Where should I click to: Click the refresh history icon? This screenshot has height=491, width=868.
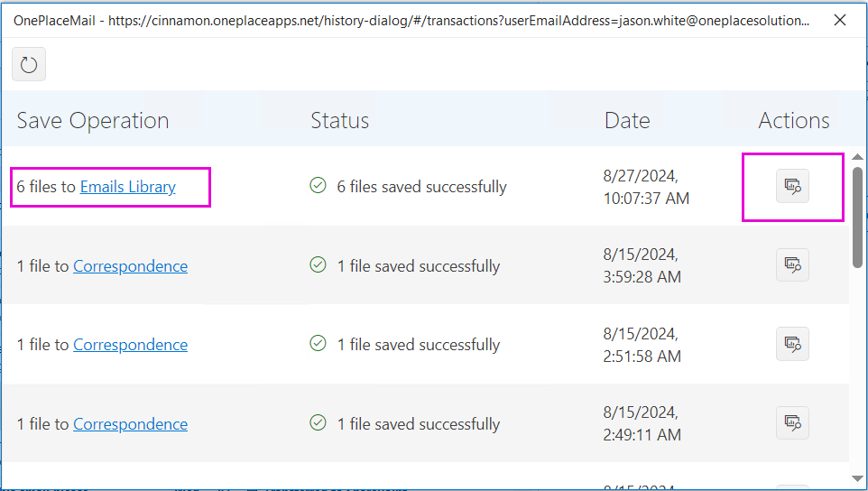click(x=29, y=64)
